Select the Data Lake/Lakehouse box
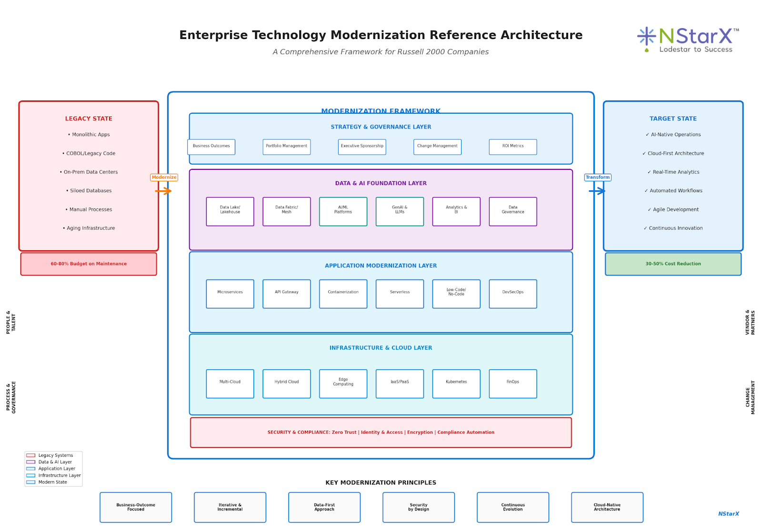This screenshot has height=532, width=762. pyautogui.click(x=230, y=211)
